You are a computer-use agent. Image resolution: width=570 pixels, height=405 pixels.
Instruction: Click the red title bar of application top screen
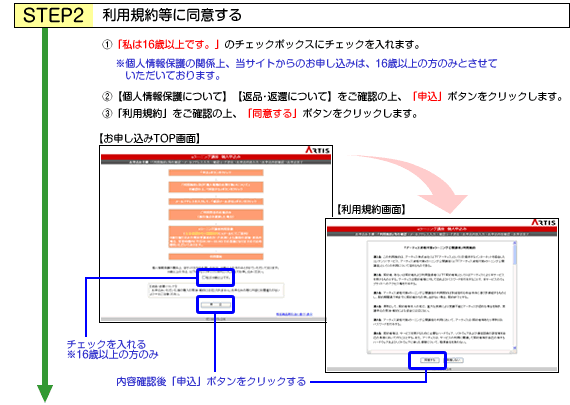216,157
